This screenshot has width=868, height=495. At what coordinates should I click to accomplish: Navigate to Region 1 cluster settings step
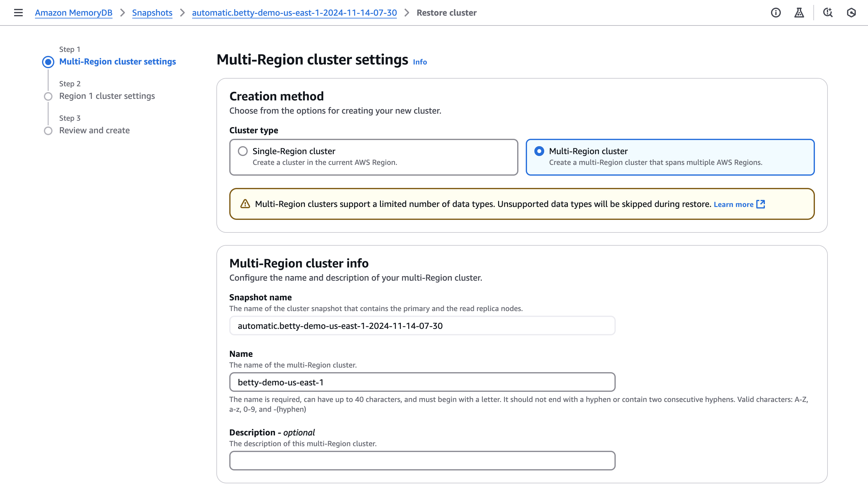(107, 96)
